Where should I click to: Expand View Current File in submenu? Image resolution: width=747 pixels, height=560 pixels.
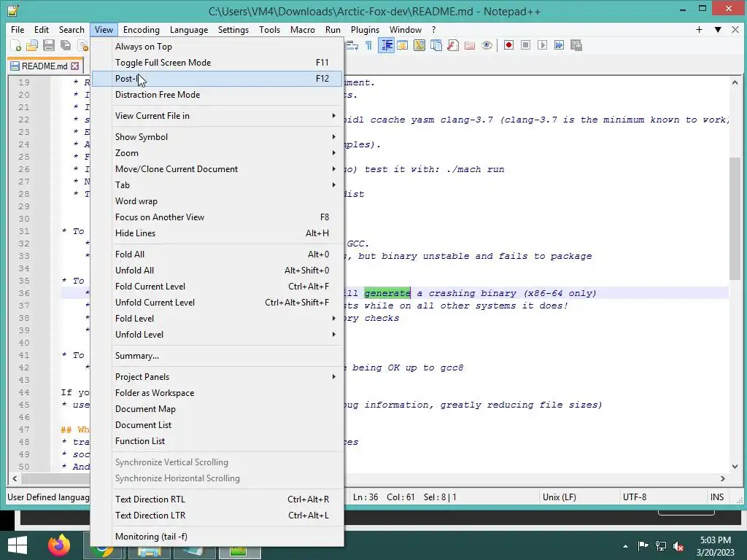(x=217, y=116)
